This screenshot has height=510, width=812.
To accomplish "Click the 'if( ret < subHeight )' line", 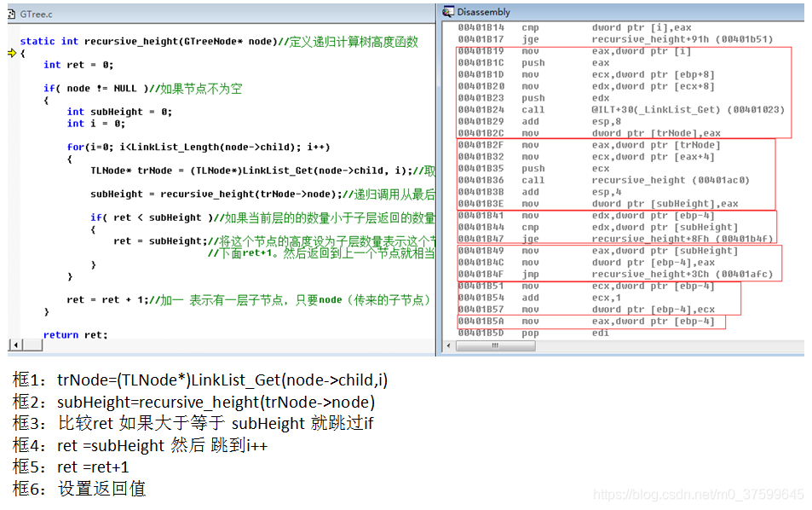I will point(262,217).
